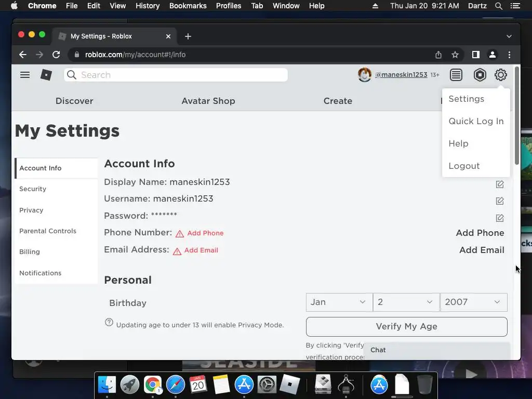Edit Password with pencil icon
Image resolution: width=532 pixels, height=399 pixels.
point(499,218)
